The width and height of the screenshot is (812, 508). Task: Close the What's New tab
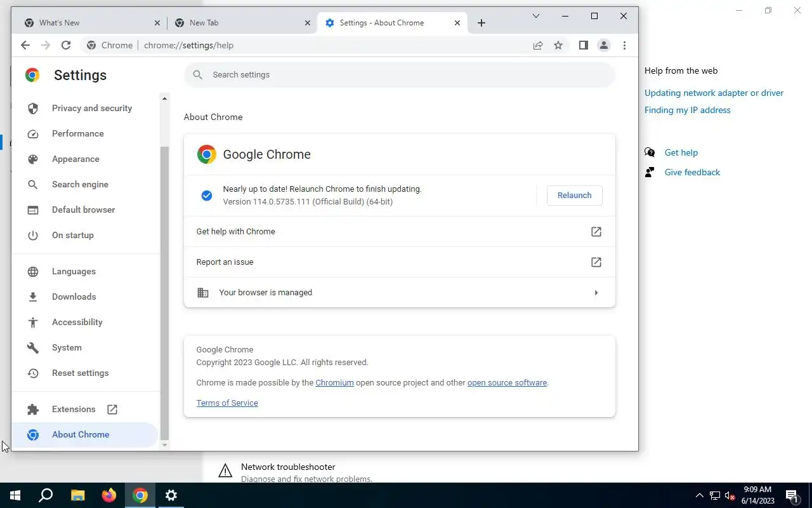[x=157, y=23]
